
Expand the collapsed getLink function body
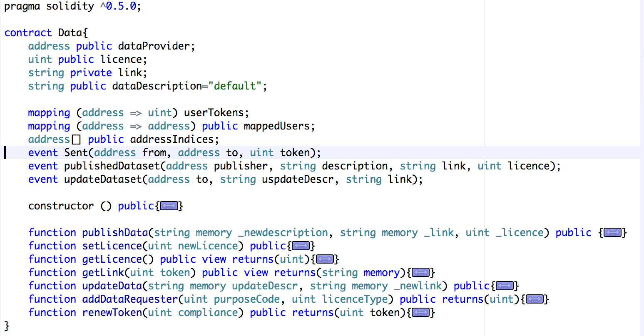421,273
